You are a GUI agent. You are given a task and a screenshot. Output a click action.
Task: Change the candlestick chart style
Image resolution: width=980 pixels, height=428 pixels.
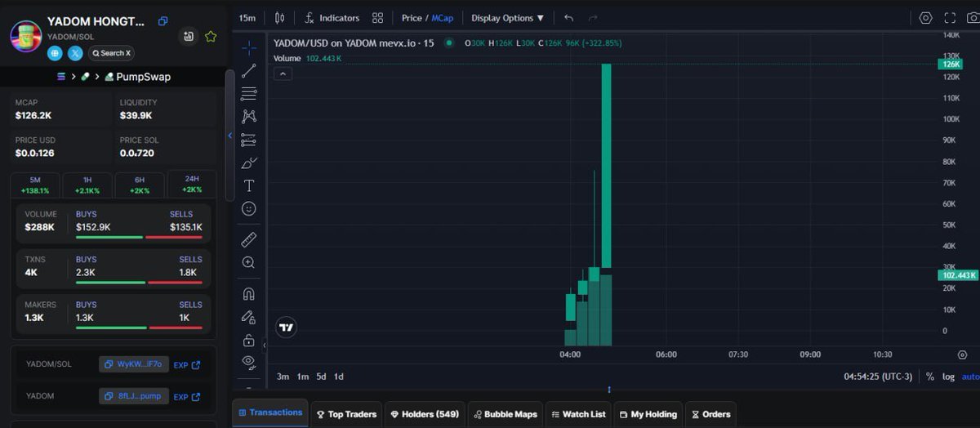click(280, 18)
